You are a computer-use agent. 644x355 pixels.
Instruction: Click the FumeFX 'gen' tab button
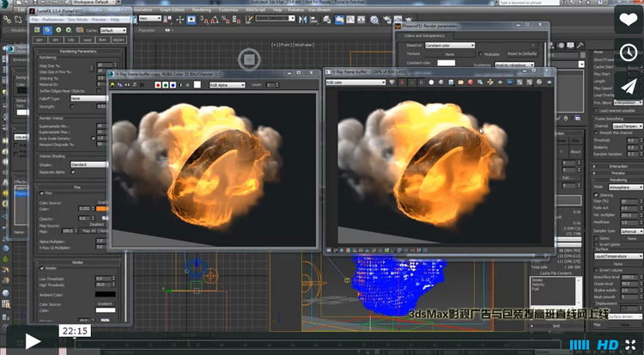tap(39, 40)
